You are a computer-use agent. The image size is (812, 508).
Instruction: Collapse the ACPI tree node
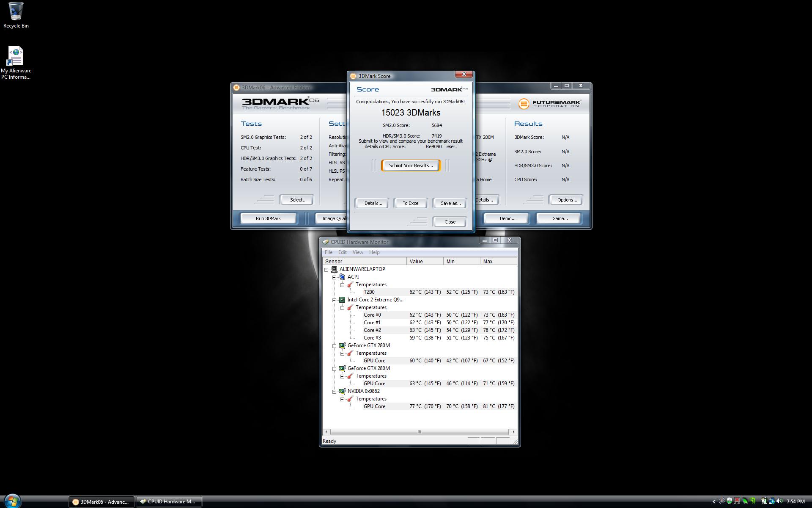tap(335, 277)
